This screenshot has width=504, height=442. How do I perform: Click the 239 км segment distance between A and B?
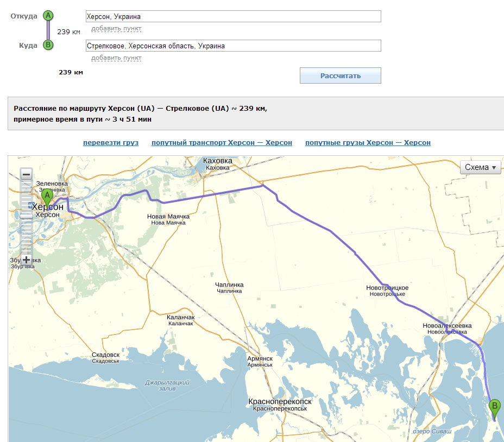[68, 32]
